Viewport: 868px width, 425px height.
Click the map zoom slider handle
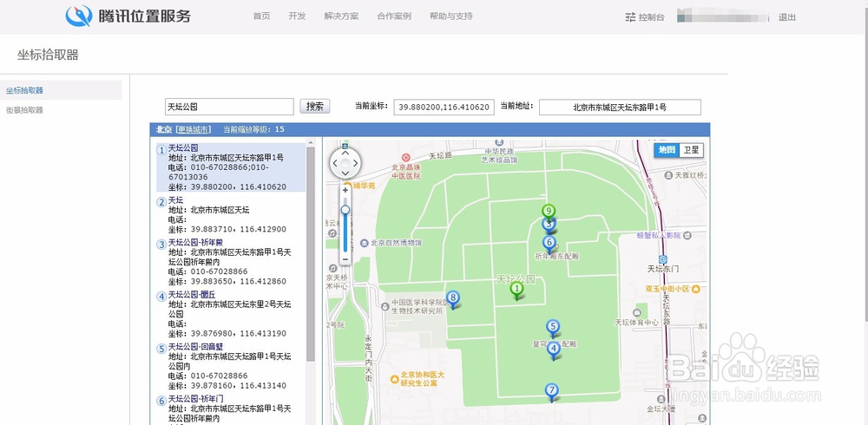345,210
